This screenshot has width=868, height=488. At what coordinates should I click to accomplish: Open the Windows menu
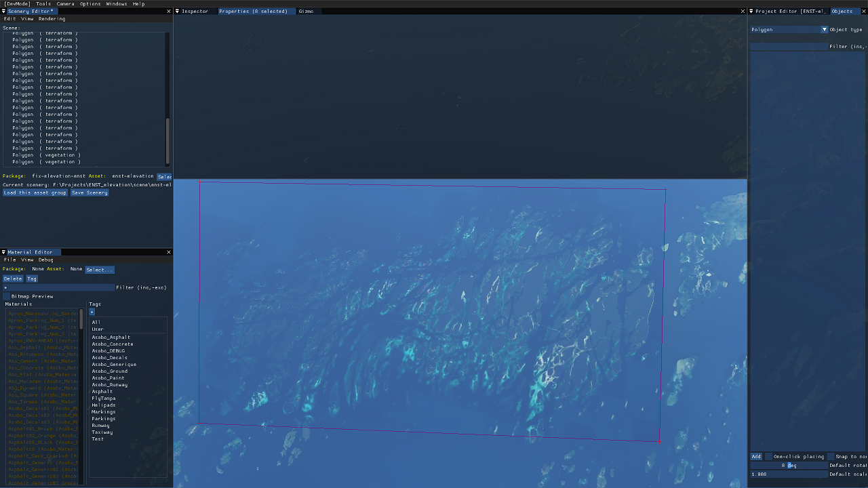pos(117,4)
